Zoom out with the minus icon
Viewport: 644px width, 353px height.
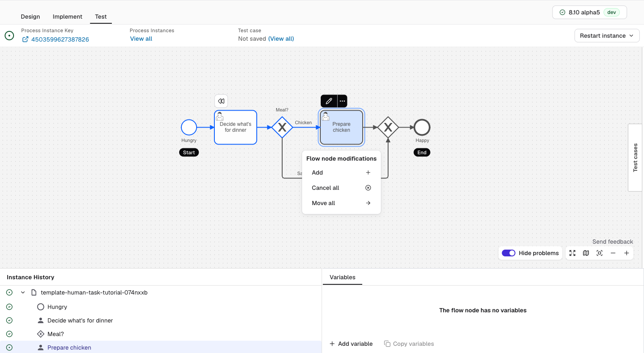[613, 253]
